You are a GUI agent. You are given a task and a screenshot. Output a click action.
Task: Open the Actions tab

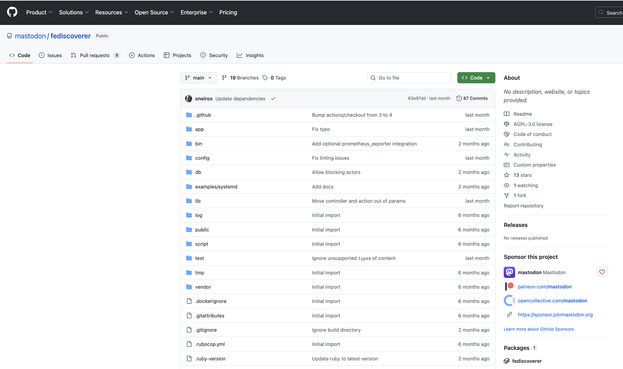pos(141,55)
